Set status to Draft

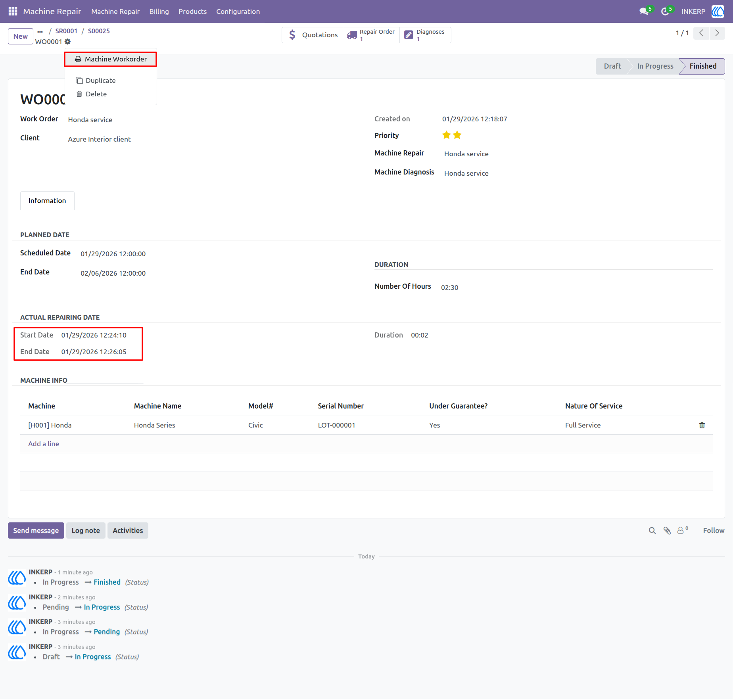pyautogui.click(x=612, y=66)
